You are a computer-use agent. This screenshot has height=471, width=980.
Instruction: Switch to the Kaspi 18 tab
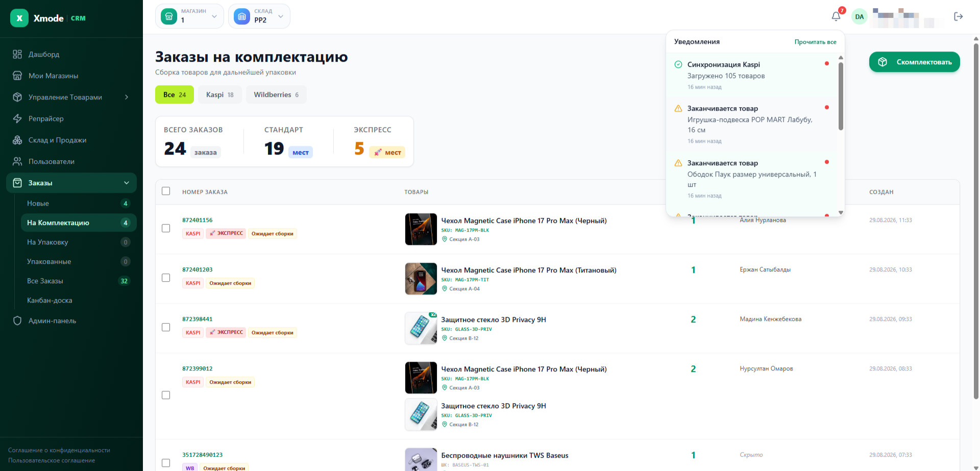tap(220, 94)
